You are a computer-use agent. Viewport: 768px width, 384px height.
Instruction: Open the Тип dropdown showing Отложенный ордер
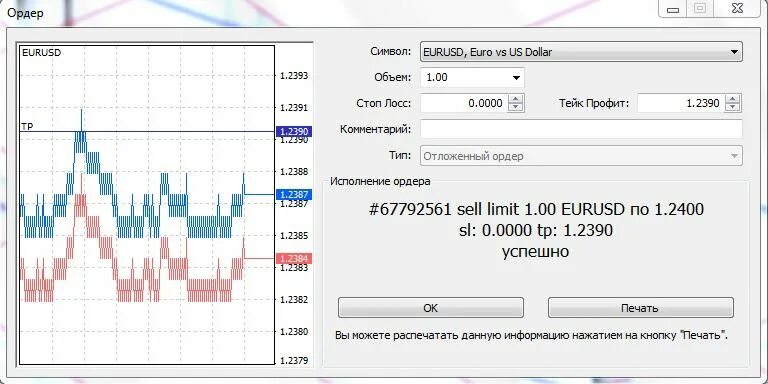pyautogui.click(x=581, y=156)
